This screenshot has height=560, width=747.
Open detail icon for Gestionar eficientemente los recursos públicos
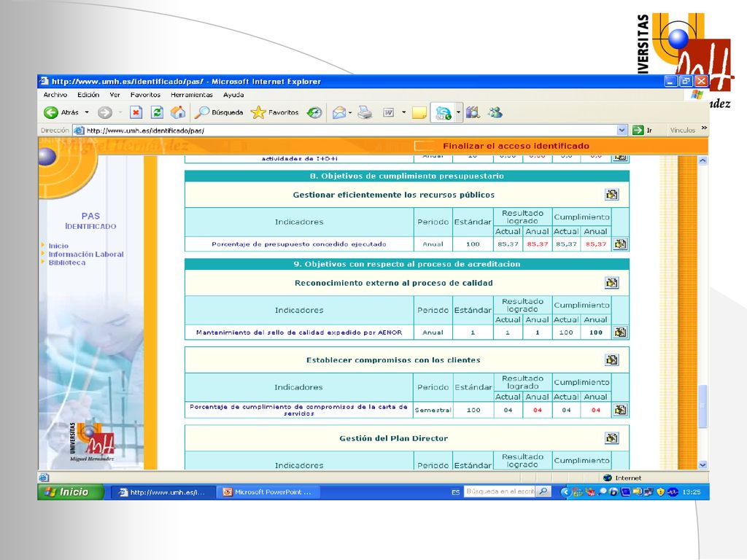(612, 194)
